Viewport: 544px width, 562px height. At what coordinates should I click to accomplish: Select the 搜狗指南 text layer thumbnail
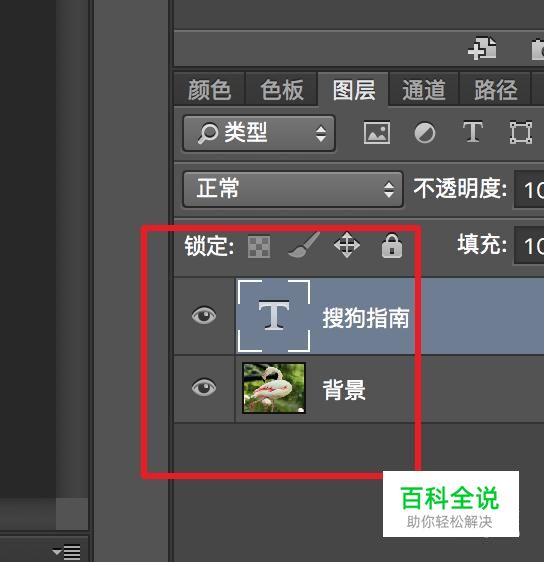coord(274,316)
